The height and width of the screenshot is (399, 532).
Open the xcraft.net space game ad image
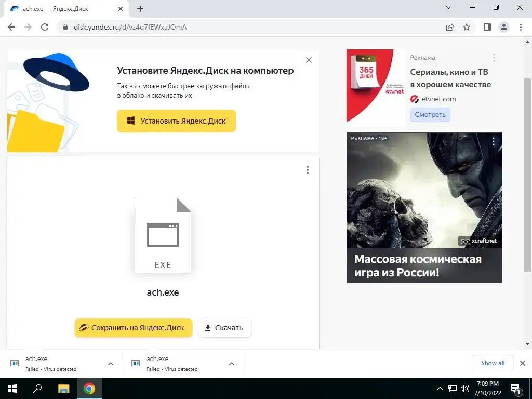point(424,191)
